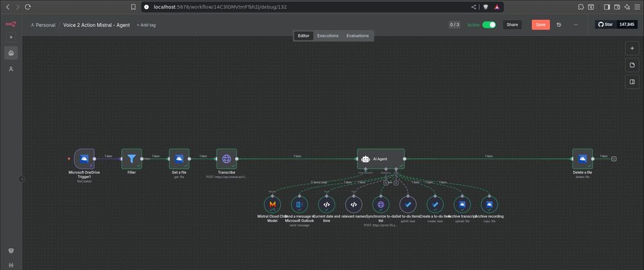Toggle the Active workflow switch
Viewport: 644px width, 270px height.
coord(489,24)
